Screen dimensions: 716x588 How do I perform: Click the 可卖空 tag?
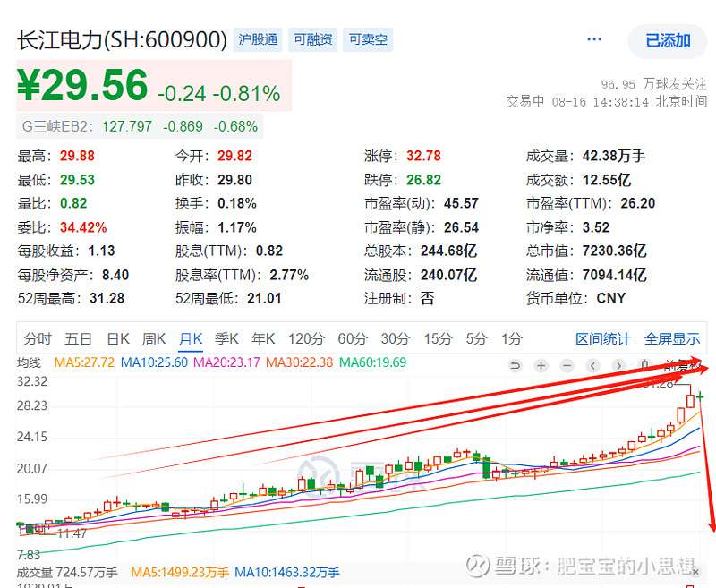click(368, 39)
